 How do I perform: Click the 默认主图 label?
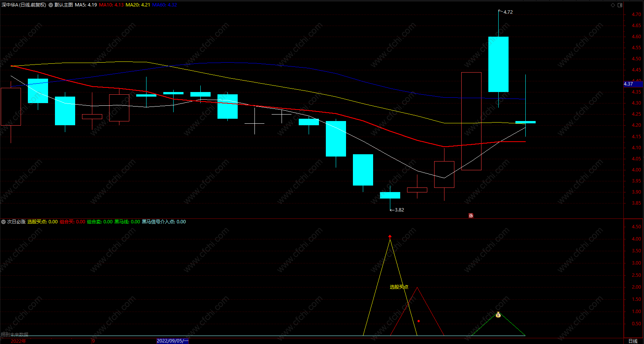[63, 5]
